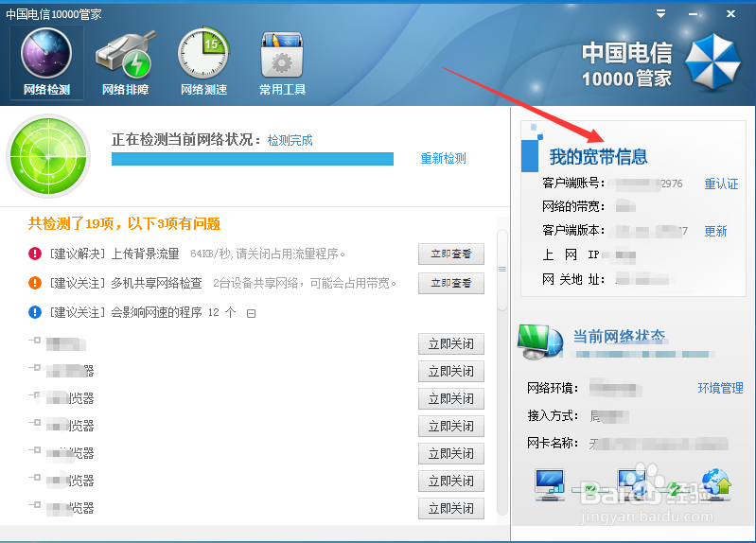Click the problem list scrollbar thumb

coord(502,270)
